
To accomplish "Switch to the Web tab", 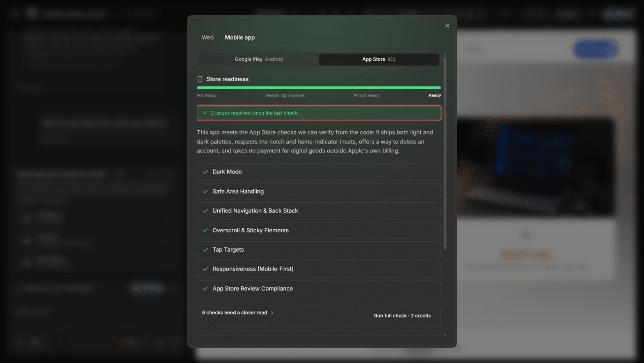I will (207, 37).
